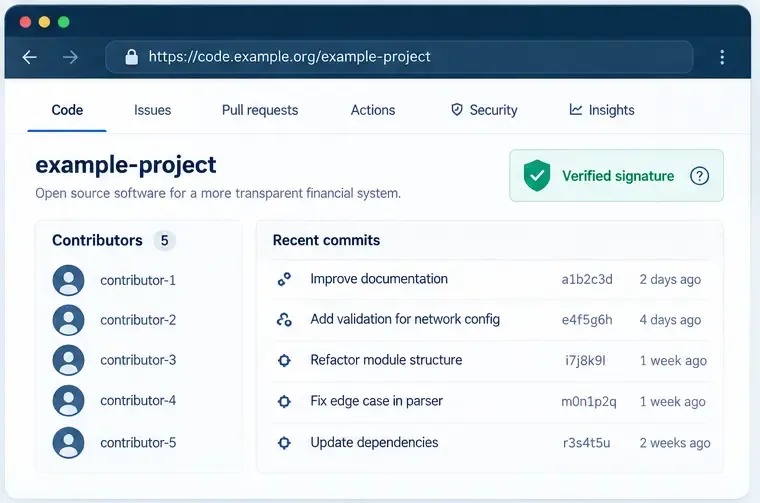
Task: Click commit hash i7j8k9l
Action: [x=585, y=361]
